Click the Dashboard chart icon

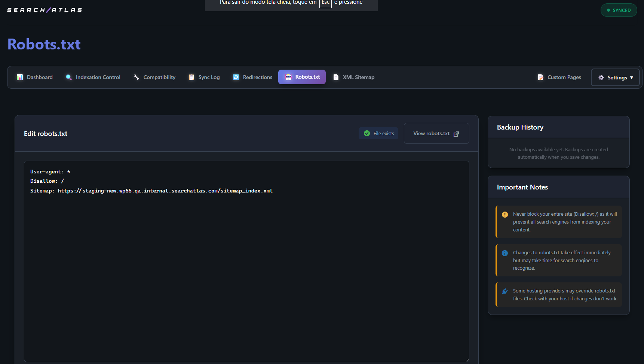(20, 77)
